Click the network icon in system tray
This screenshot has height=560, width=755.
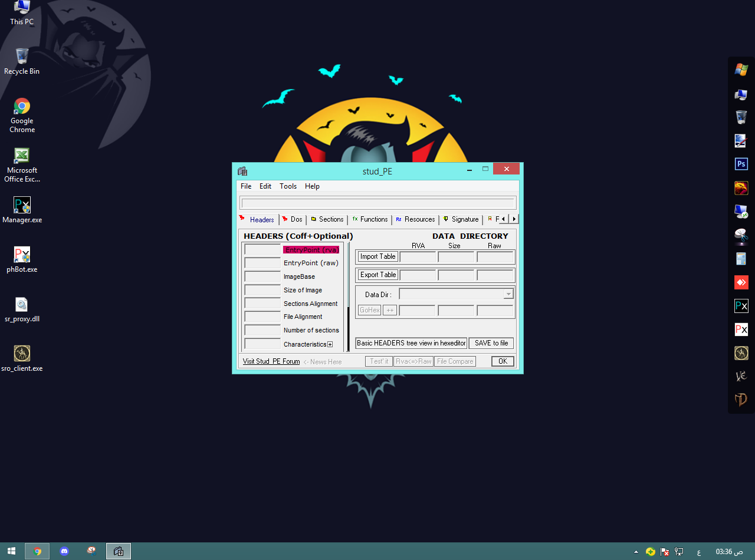point(679,552)
